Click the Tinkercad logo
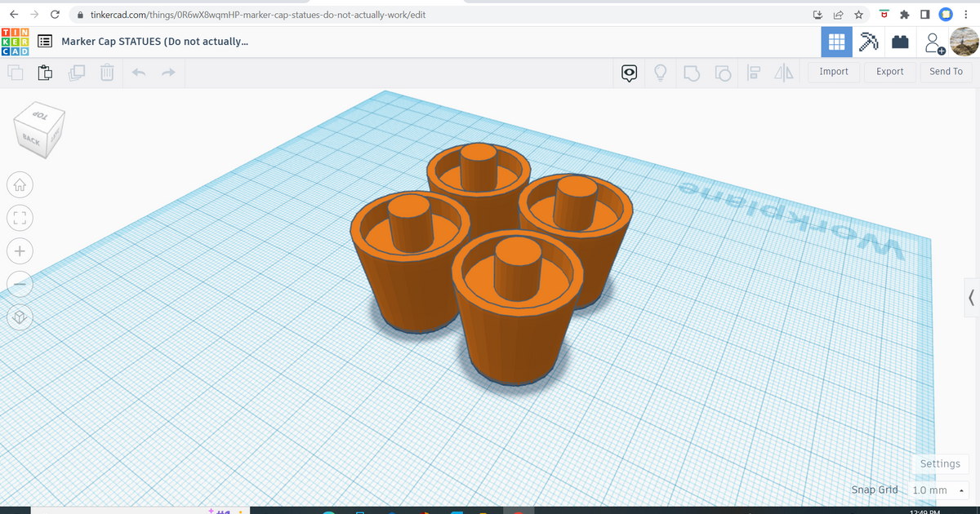 [x=16, y=42]
